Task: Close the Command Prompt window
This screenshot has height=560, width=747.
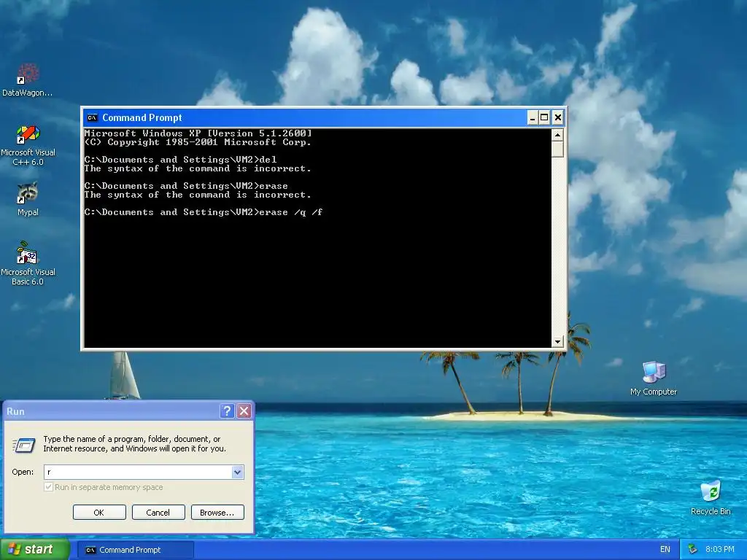Action: coord(558,117)
